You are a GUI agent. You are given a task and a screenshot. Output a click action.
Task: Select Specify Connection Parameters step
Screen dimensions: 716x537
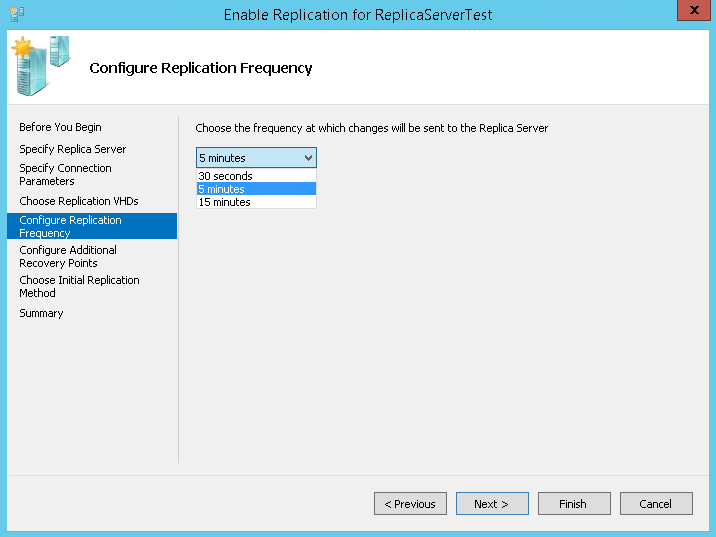point(65,174)
